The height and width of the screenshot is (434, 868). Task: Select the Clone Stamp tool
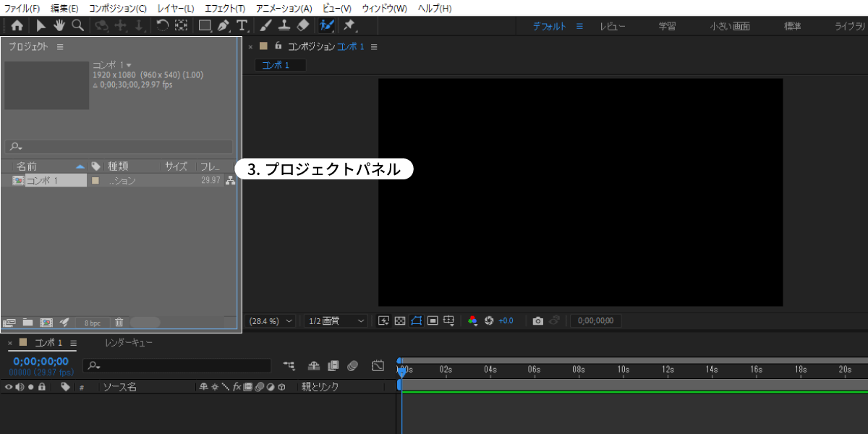tap(284, 25)
